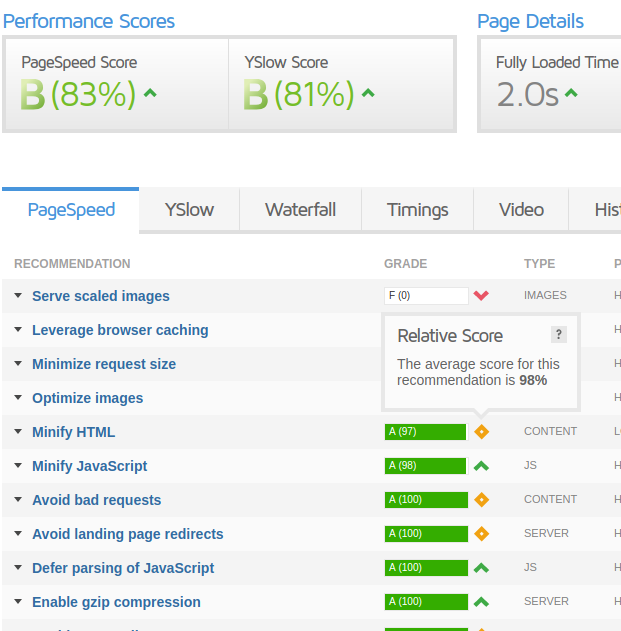Screen dimensions: 621x631
Task: Click the 2.0s Fully Loaded Time value
Action: point(528,95)
